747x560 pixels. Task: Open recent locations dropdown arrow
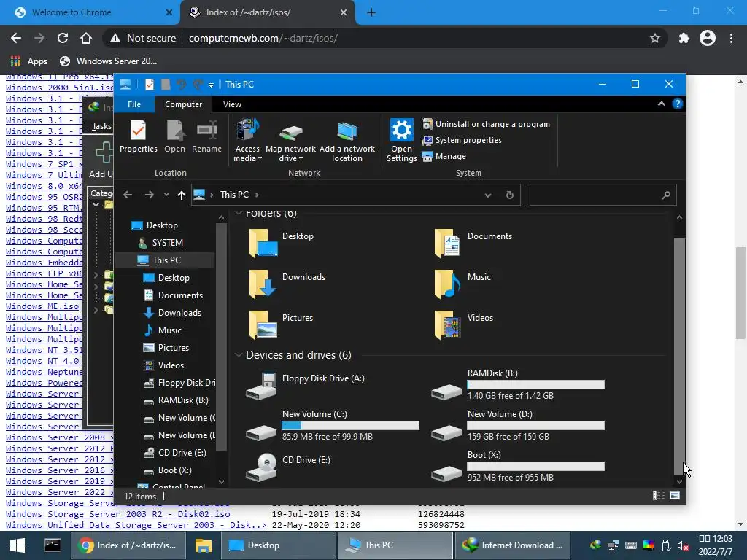pos(166,195)
